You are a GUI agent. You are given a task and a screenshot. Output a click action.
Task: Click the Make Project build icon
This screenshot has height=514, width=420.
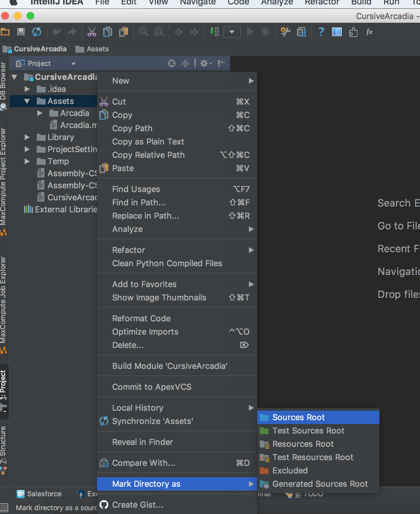coord(214,32)
